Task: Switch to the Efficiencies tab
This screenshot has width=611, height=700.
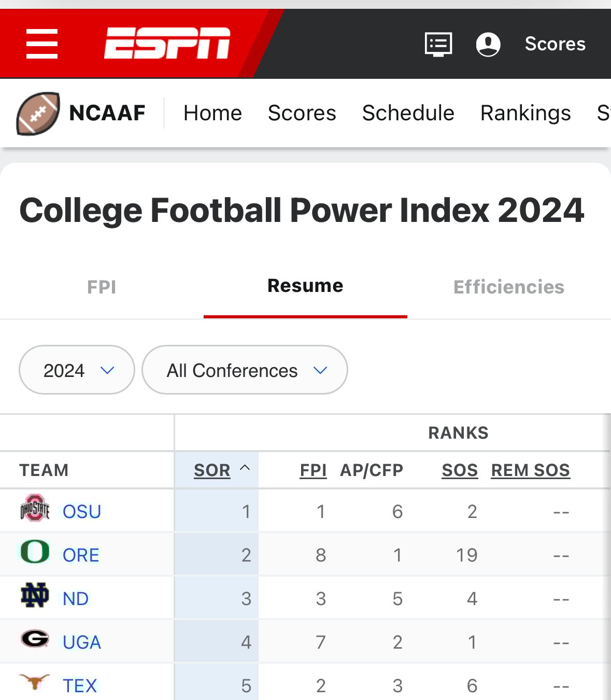Action: pos(508,287)
